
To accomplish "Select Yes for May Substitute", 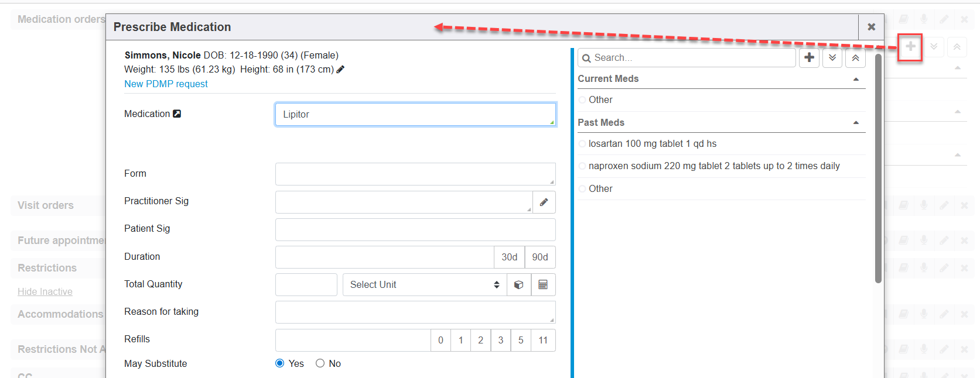I will (280, 363).
